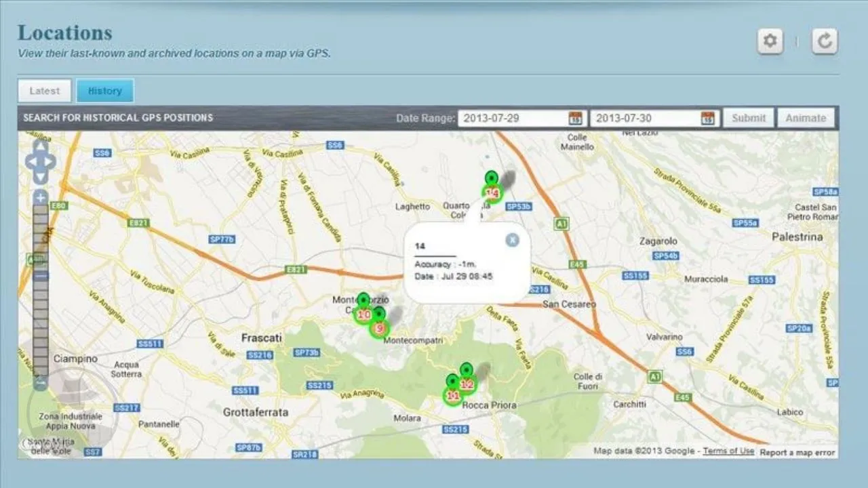Screen dimensions: 868x488
Task: Open calendar for end date 2013-07-30
Action: (707, 118)
